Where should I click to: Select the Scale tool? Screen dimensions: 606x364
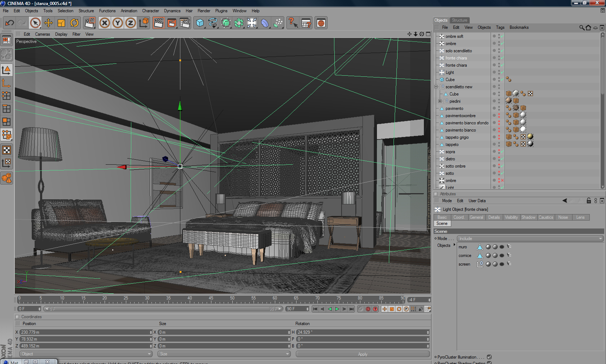61,23
